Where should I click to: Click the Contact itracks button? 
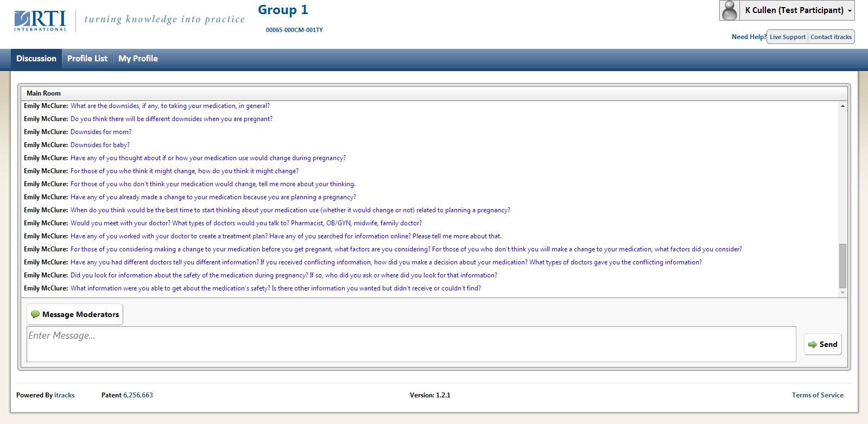coord(831,37)
